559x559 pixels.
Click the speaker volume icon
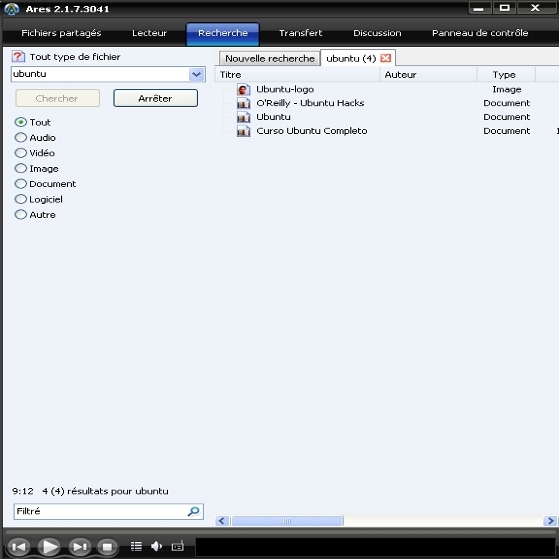click(157, 546)
